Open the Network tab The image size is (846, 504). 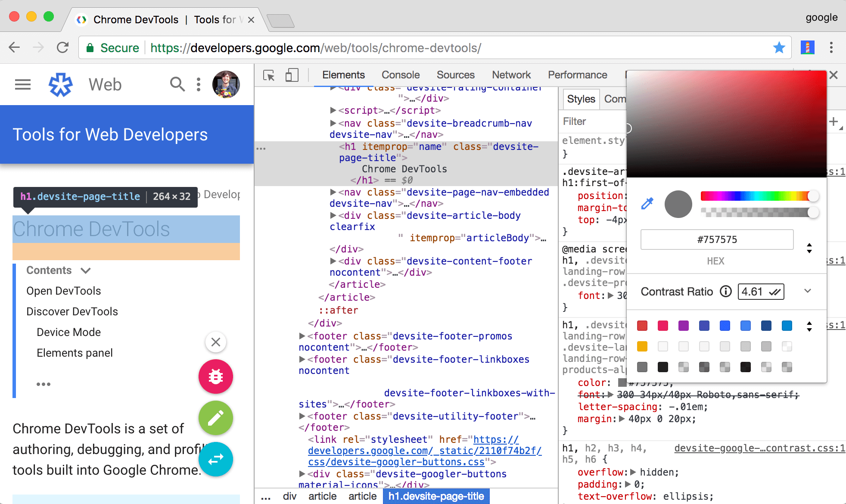[x=511, y=75]
